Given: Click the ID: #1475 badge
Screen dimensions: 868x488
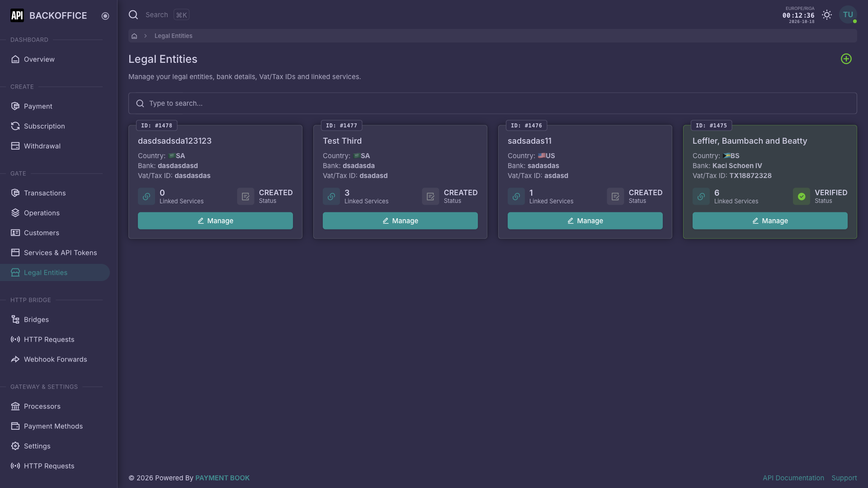Looking at the screenshot, I should pos(711,126).
